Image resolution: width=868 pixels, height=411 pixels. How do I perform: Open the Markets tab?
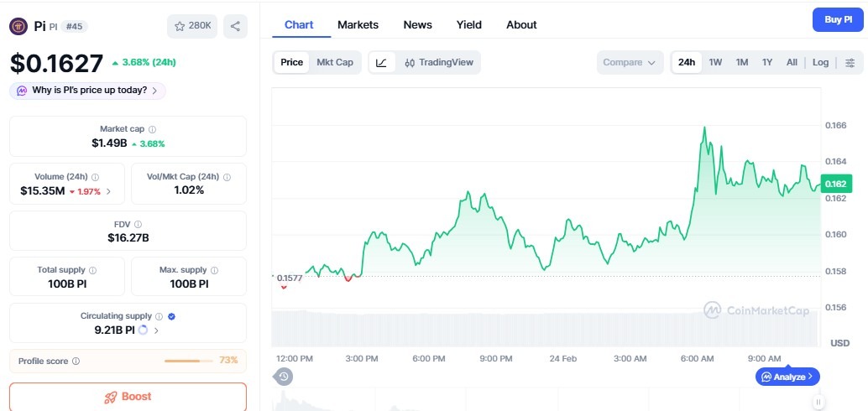(358, 25)
